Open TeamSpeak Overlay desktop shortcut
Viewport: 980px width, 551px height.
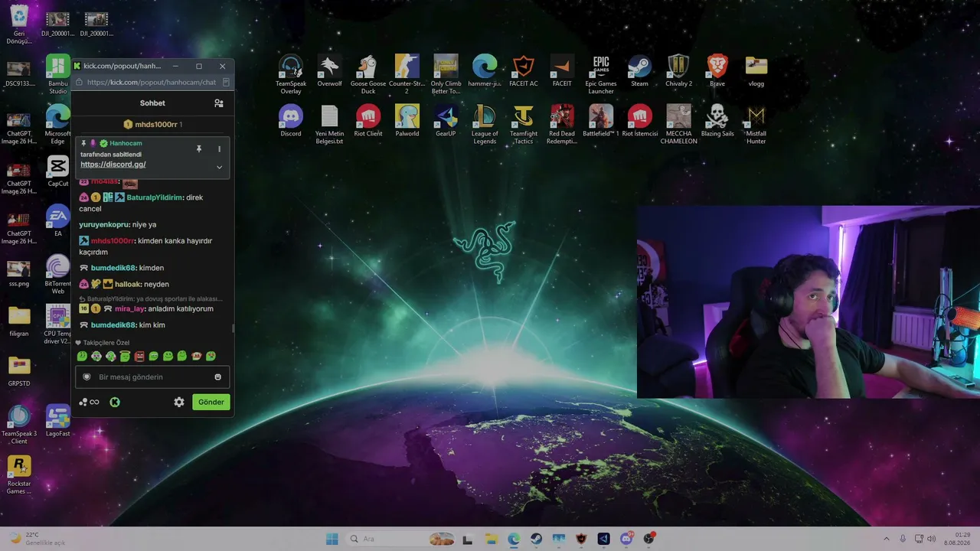pyautogui.click(x=291, y=74)
